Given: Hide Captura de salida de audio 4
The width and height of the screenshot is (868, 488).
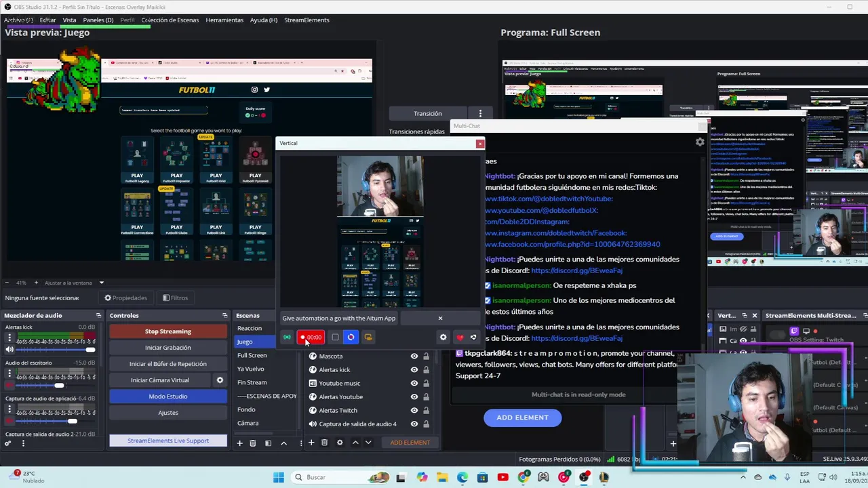Looking at the screenshot, I should tap(414, 424).
